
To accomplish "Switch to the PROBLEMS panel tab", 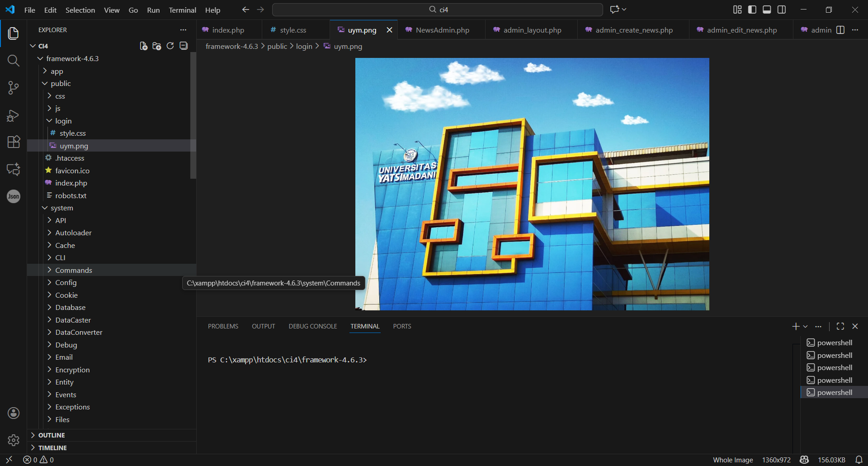I will coord(223,326).
